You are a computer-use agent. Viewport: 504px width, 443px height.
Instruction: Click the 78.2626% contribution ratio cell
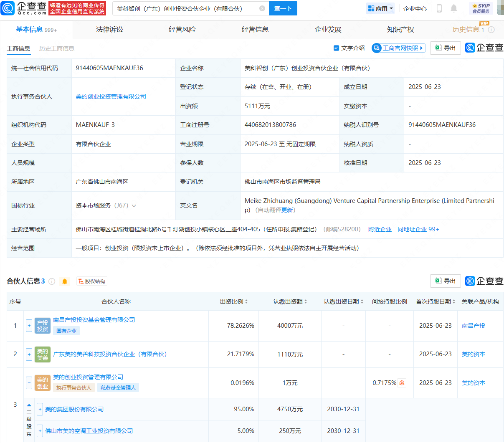tap(241, 326)
